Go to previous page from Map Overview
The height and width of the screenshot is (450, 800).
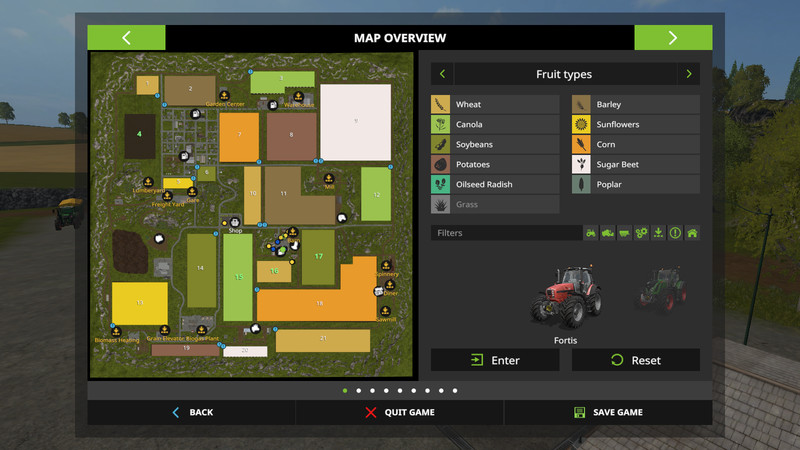(x=126, y=38)
